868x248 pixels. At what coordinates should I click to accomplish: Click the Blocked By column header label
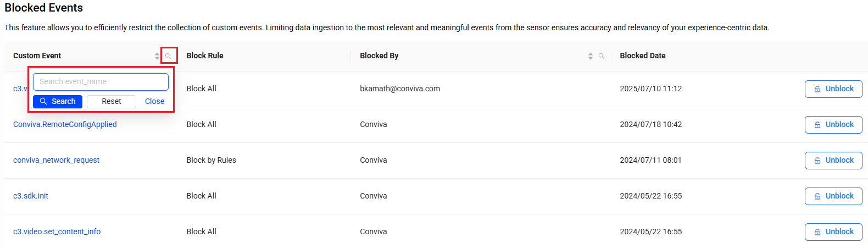(379, 56)
